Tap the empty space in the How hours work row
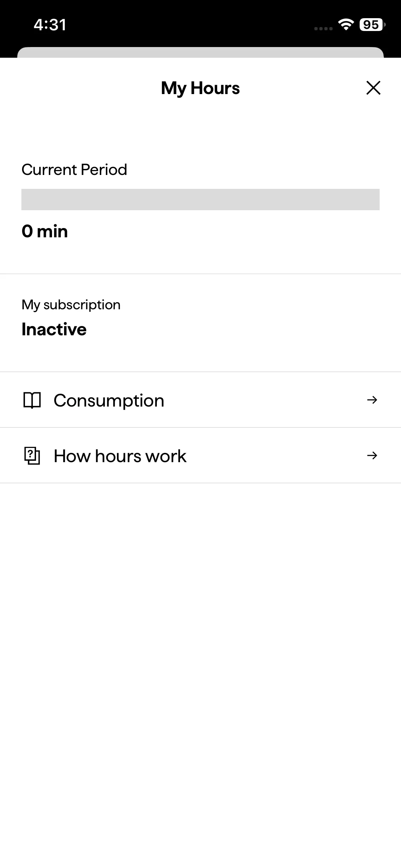This screenshot has width=401, height=868. click(x=274, y=456)
